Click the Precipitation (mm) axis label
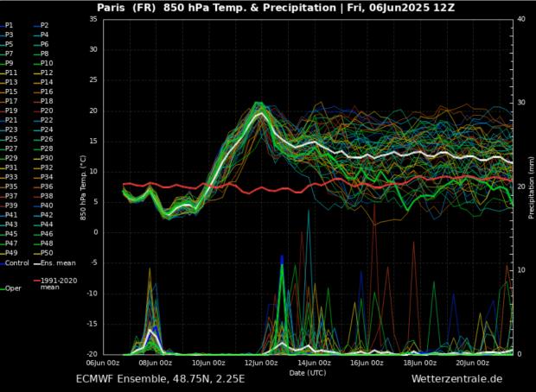The width and height of the screenshot is (536, 392). (x=531, y=186)
